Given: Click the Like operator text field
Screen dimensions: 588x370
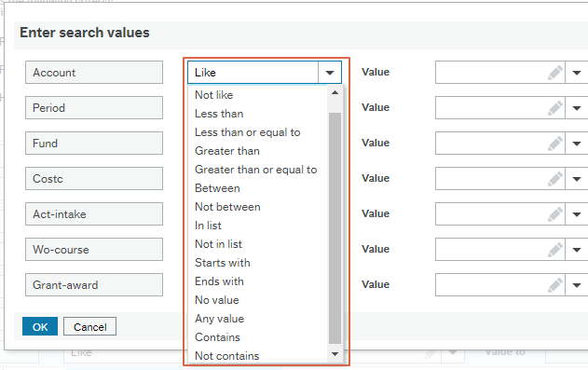Looking at the screenshot, I should click(253, 73).
